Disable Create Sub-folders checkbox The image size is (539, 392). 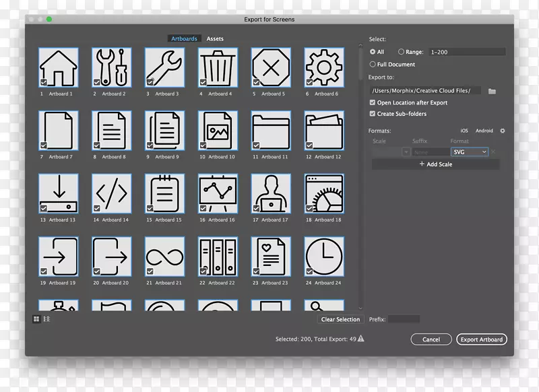pos(373,114)
